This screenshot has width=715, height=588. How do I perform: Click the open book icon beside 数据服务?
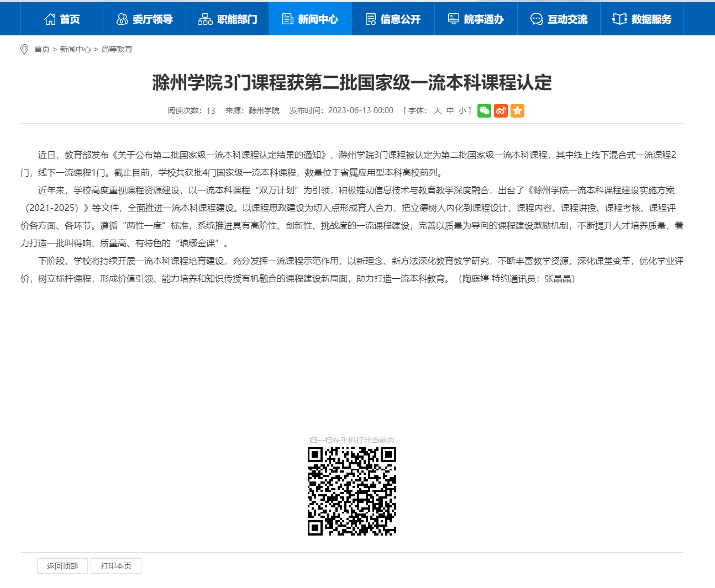coord(619,19)
